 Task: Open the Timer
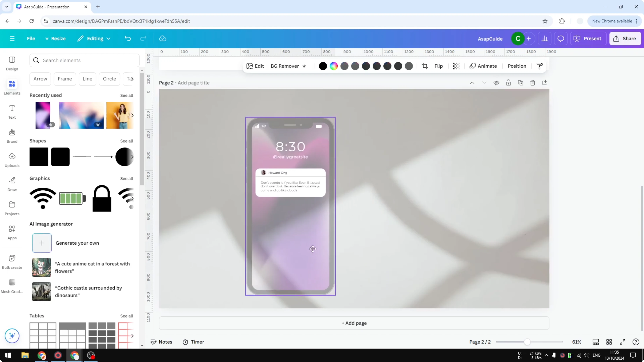(x=193, y=342)
